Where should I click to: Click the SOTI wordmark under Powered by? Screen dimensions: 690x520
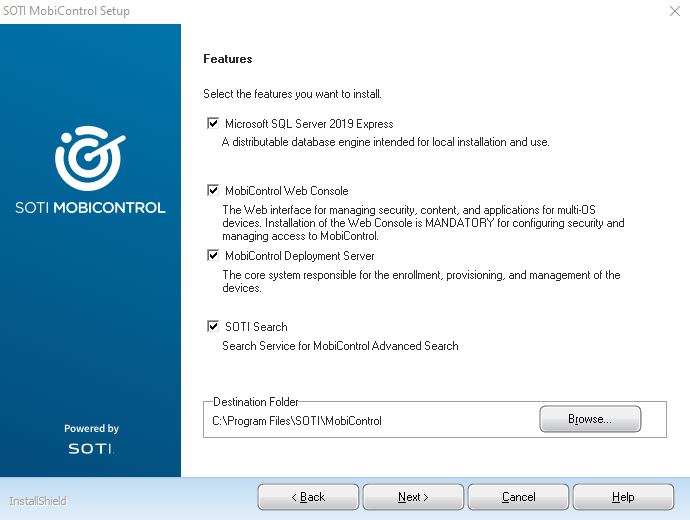90,449
